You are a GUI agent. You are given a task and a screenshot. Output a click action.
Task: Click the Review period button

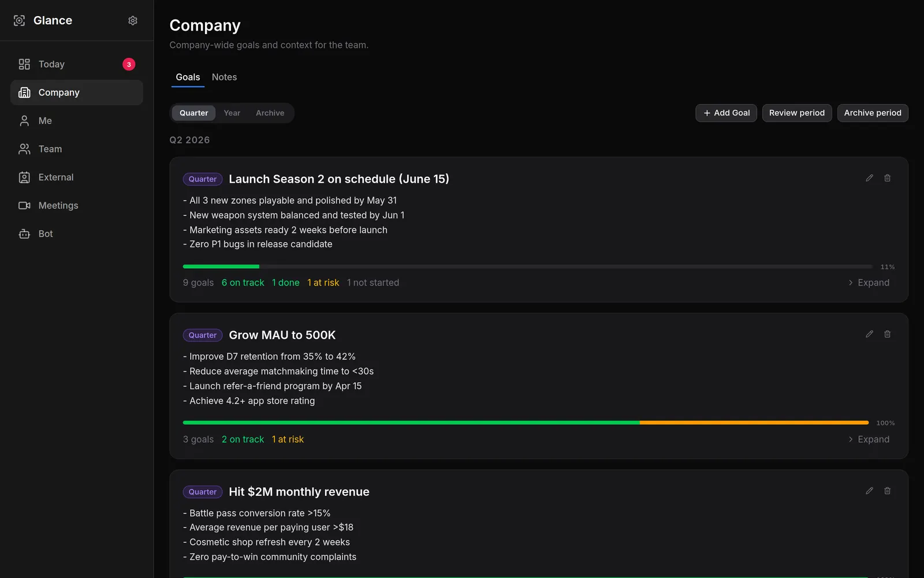click(x=797, y=113)
